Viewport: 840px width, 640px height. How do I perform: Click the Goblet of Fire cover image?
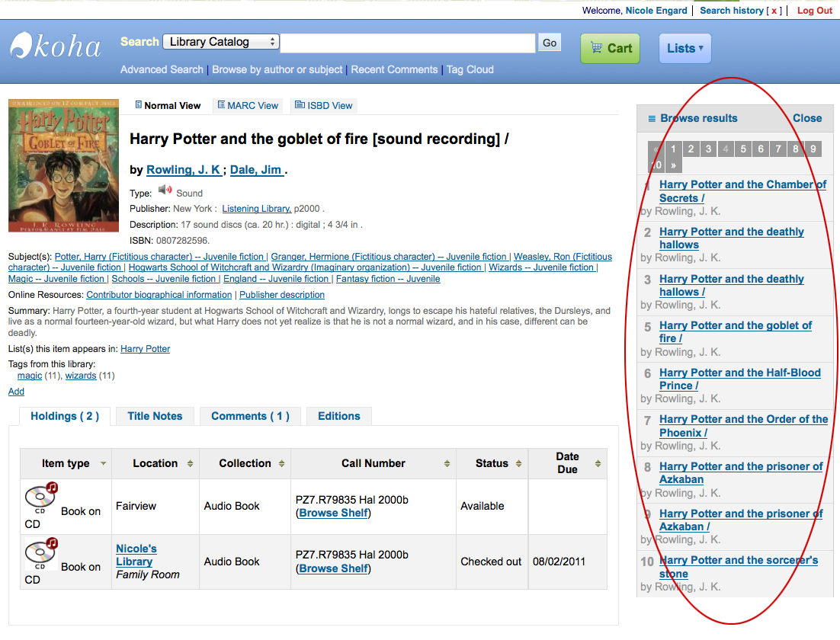coord(64,165)
